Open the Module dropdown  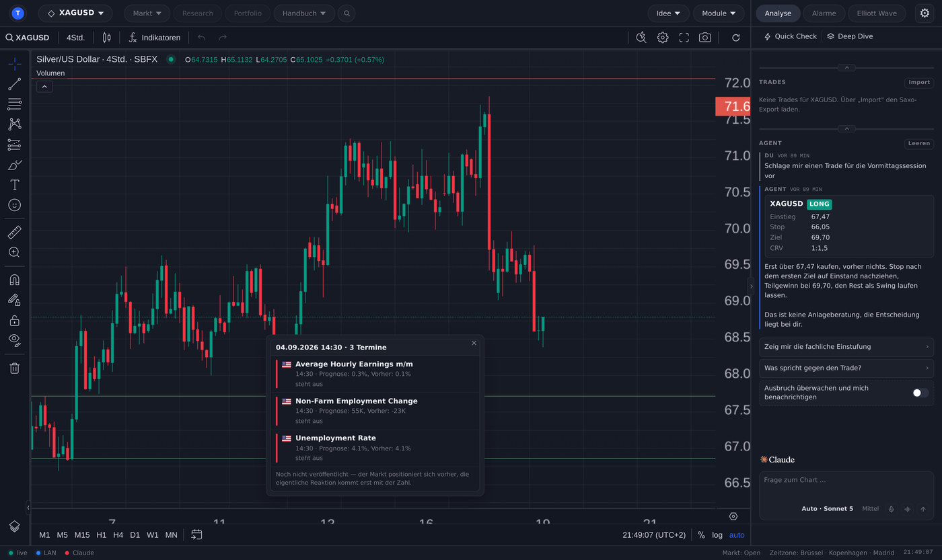click(x=719, y=13)
